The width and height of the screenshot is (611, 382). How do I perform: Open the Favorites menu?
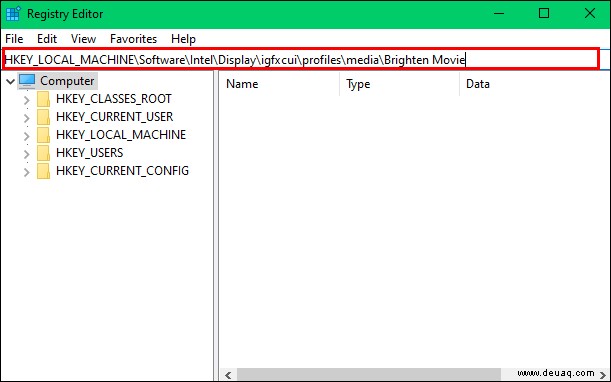tap(133, 39)
